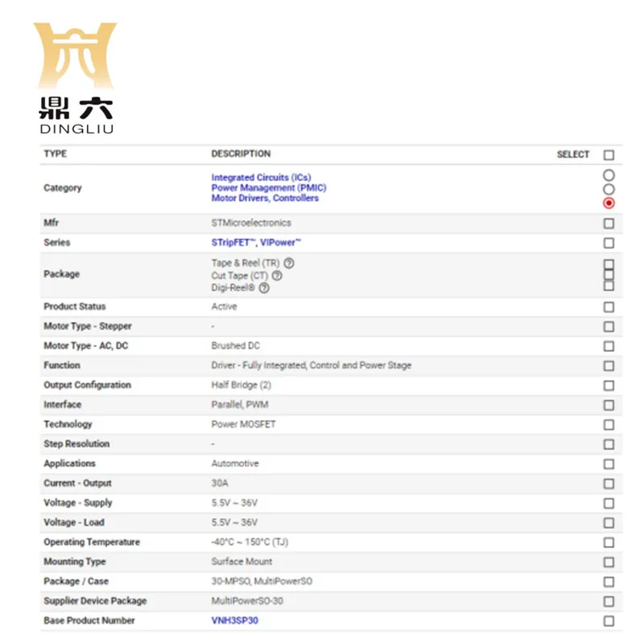This screenshot has height=644, width=644.
Task: Select the Motor Drivers, Controllers radio button
Action: pyautogui.click(x=609, y=203)
